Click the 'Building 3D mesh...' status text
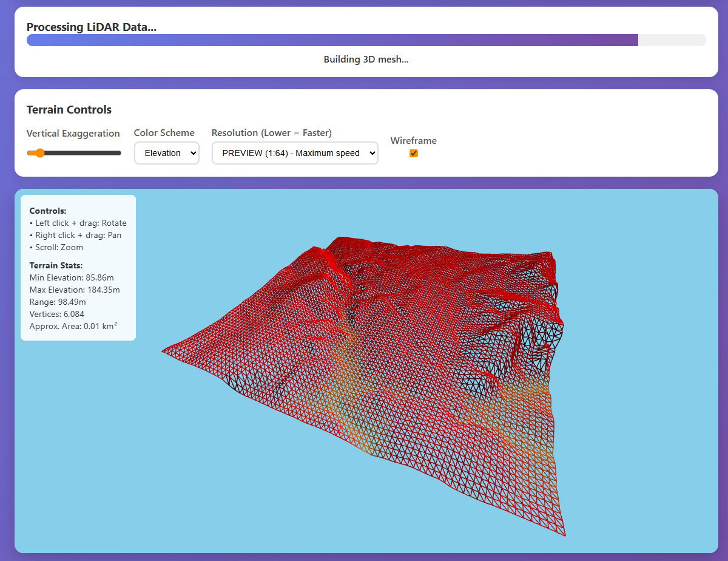The width and height of the screenshot is (728, 561). pyautogui.click(x=366, y=59)
